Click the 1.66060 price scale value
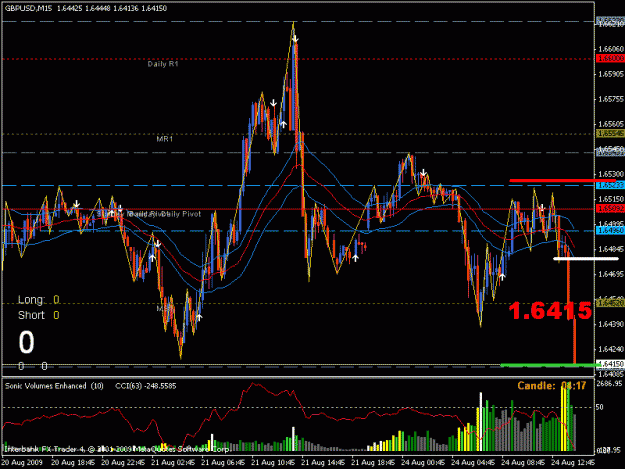The height and width of the screenshot is (469, 625). pyautogui.click(x=611, y=49)
